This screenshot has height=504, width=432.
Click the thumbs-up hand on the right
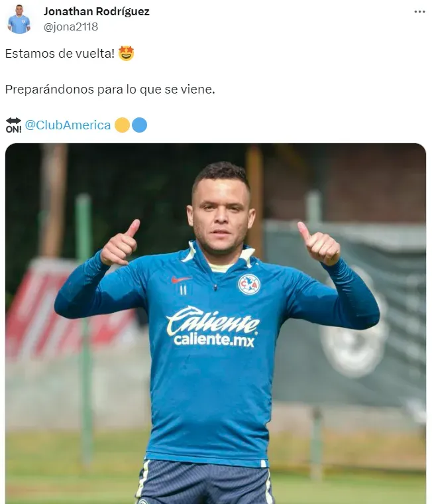318,243
